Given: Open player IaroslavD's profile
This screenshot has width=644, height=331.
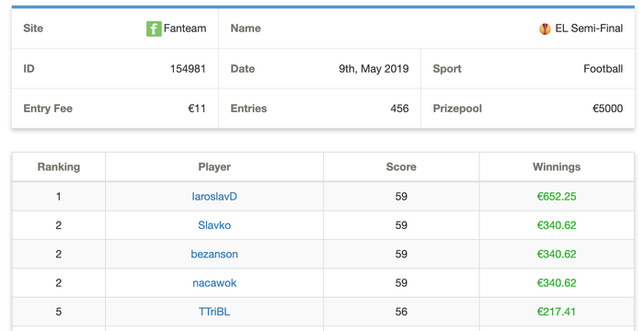Looking at the screenshot, I should [x=214, y=196].
